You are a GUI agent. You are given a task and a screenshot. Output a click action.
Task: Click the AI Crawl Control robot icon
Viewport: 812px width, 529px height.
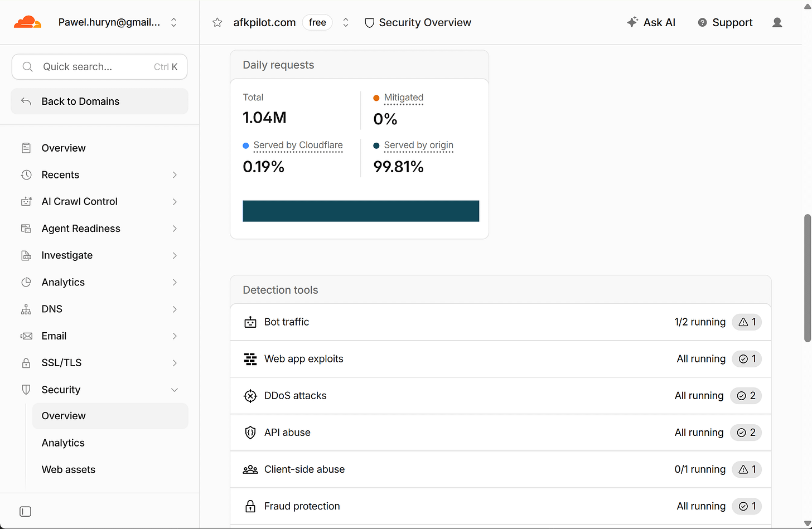click(x=26, y=201)
